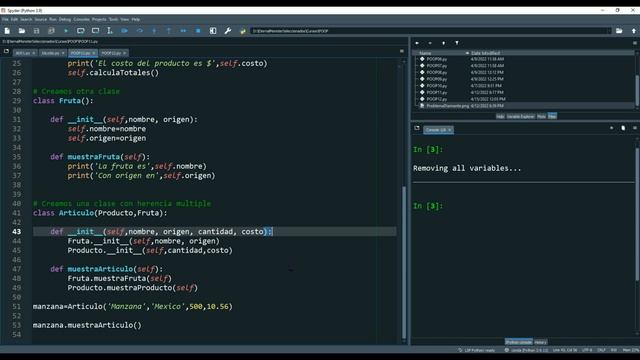Switch to the History tab
Image resolution: width=640 pixels, height=360 pixels.
point(540,342)
